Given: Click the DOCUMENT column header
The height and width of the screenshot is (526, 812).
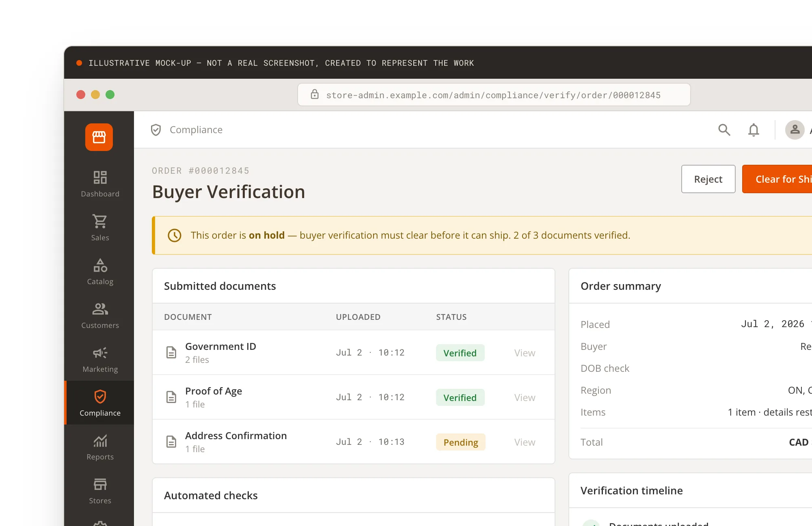Looking at the screenshot, I should (x=188, y=317).
